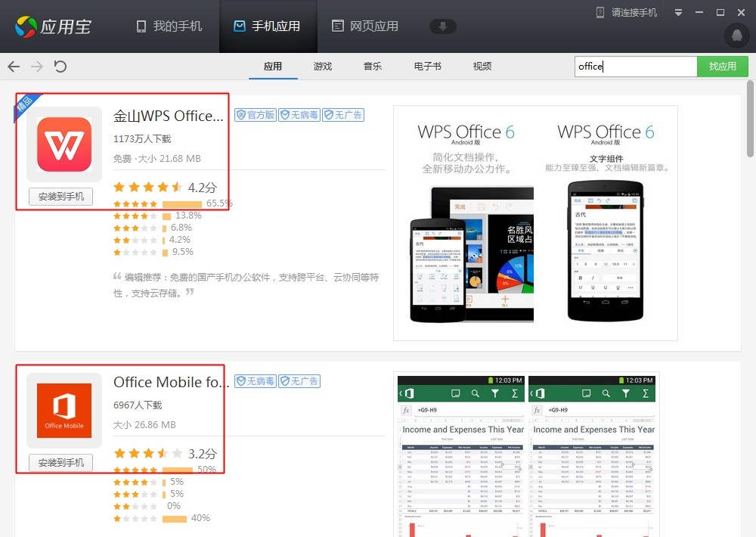Close the 应用宝 window
756x537 pixels.
[742, 13]
